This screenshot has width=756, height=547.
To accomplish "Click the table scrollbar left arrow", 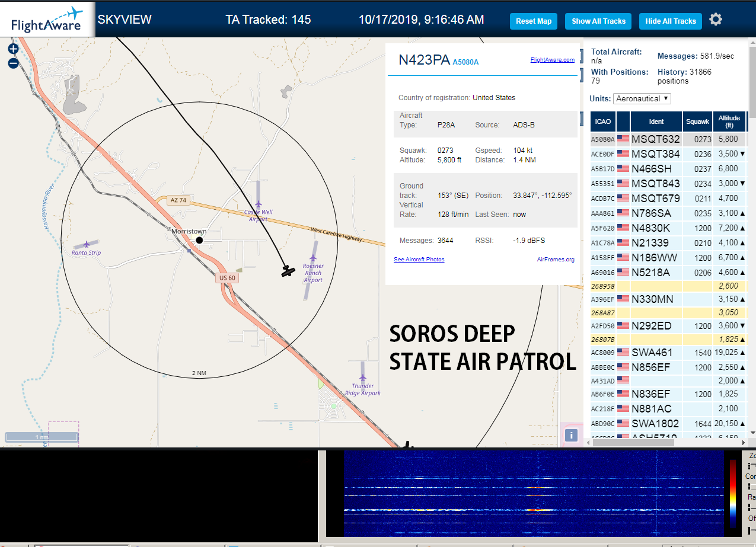I will tap(589, 442).
